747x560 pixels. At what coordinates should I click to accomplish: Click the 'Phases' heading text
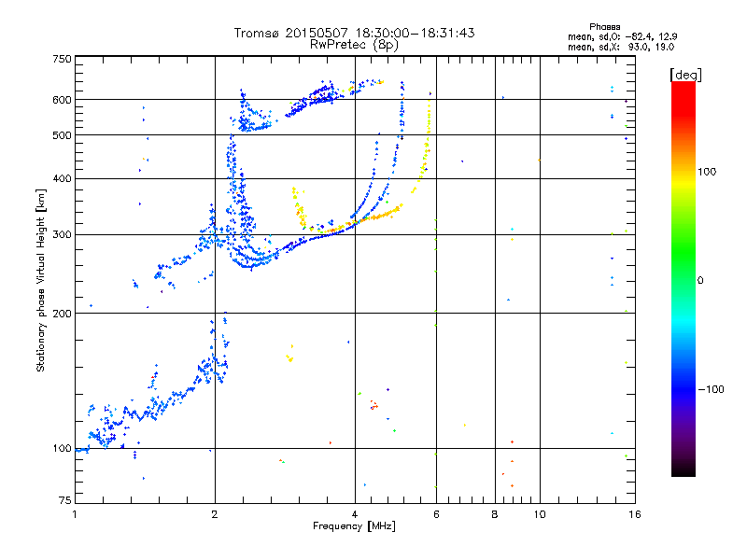tap(604, 27)
